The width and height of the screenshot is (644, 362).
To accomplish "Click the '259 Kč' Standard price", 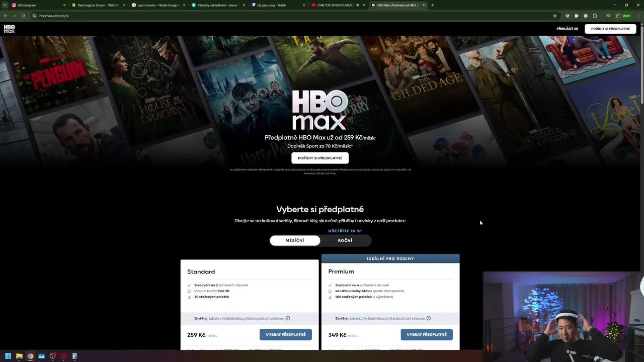I will [196, 335].
